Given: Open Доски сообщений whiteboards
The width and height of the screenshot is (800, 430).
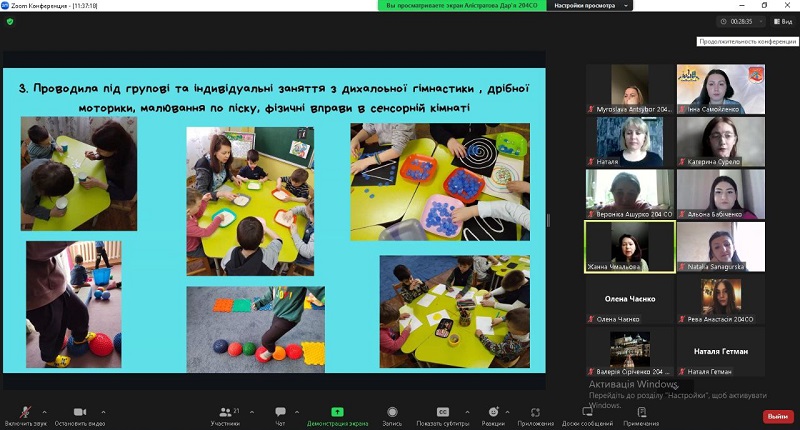Looking at the screenshot, I should [588, 415].
